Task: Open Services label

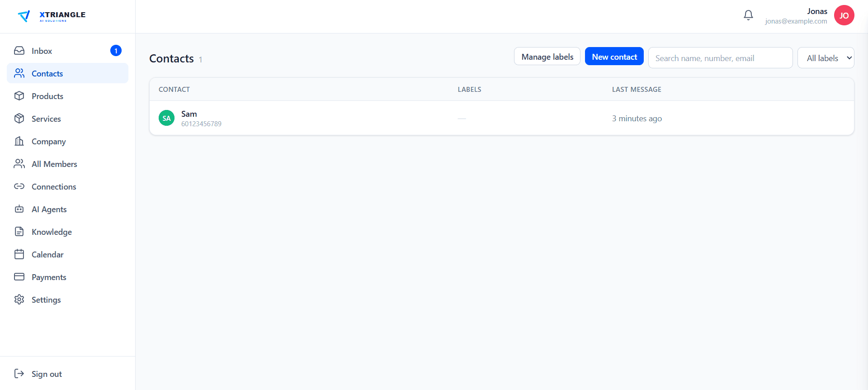Action: click(46, 119)
